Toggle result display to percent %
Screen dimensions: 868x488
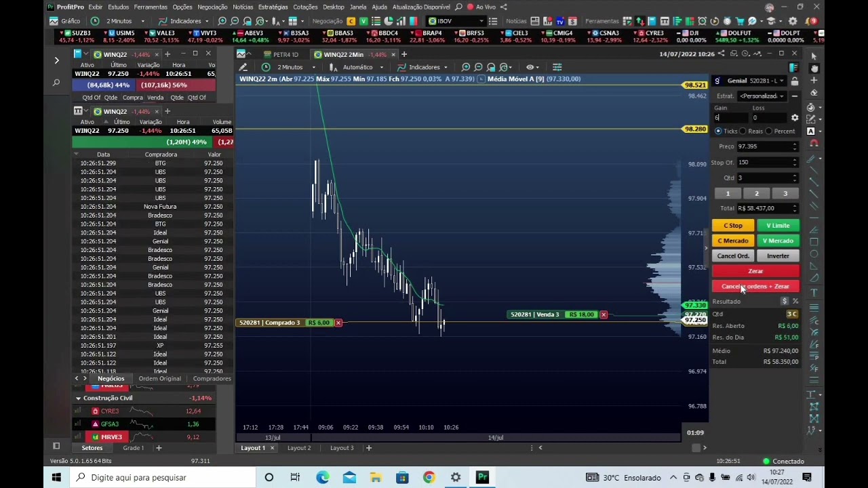pos(795,301)
